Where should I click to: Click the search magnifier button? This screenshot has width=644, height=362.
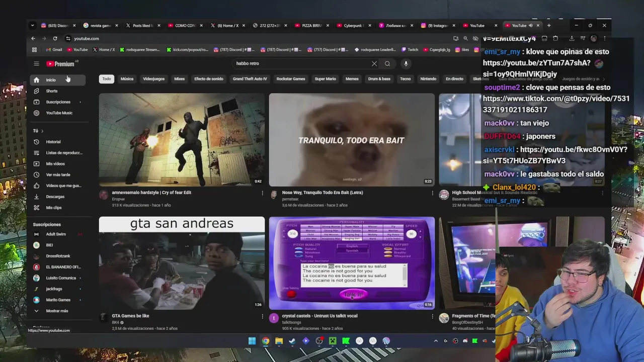pyautogui.click(x=387, y=64)
